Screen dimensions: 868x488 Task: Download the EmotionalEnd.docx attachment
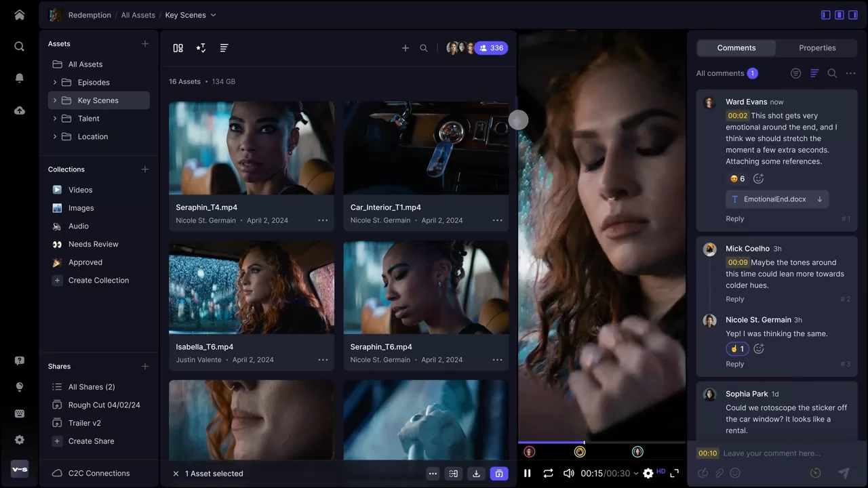(x=819, y=199)
